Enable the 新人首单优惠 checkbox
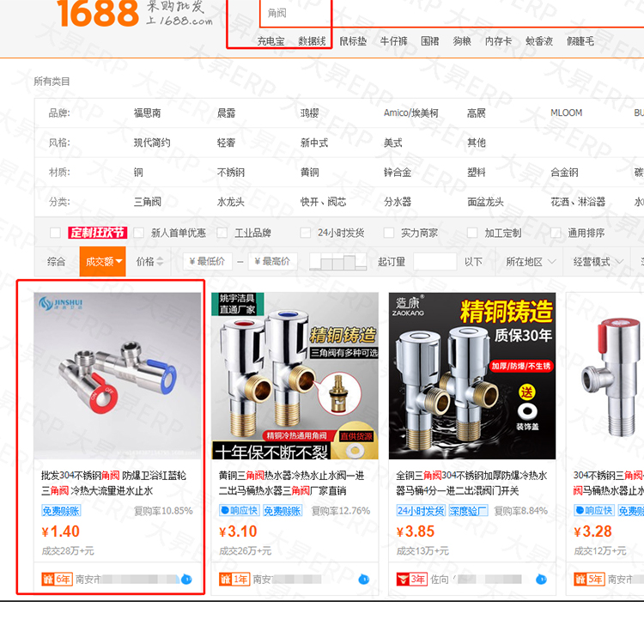 [139, 233]
